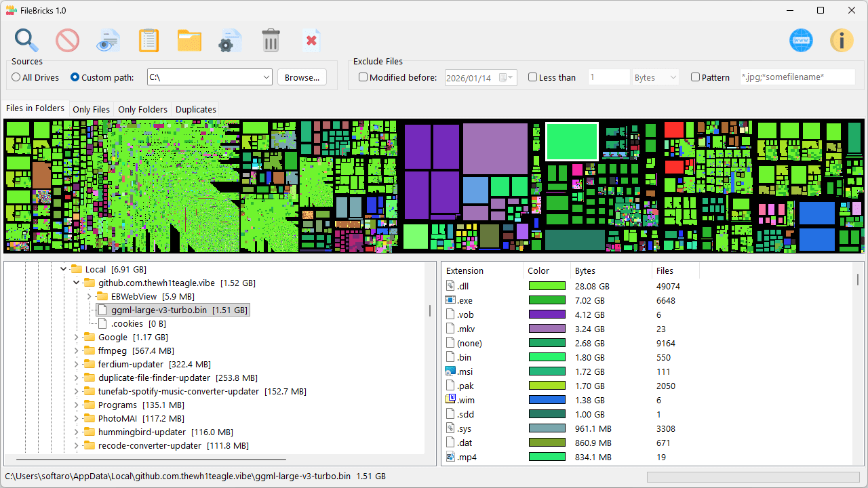Sort by the Bytes column header
Image resolution: width=868 pixels, height=488 pixels.
click(x=612, y=270)
